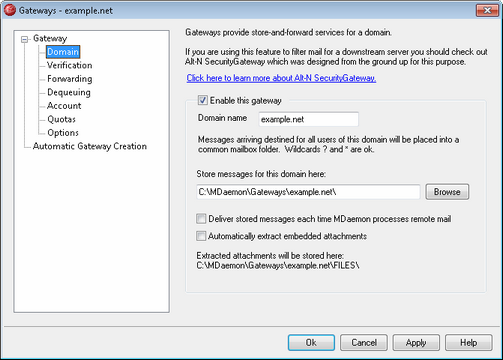
Task: Click the MDaemon icon in title bar
Action: tap(10, 10)
